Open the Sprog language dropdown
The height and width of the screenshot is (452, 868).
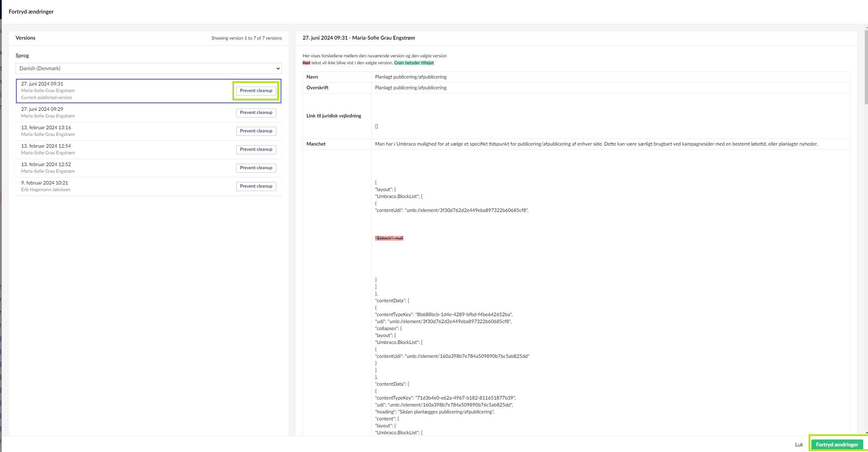pyautogui.click(x=148, y=68)
